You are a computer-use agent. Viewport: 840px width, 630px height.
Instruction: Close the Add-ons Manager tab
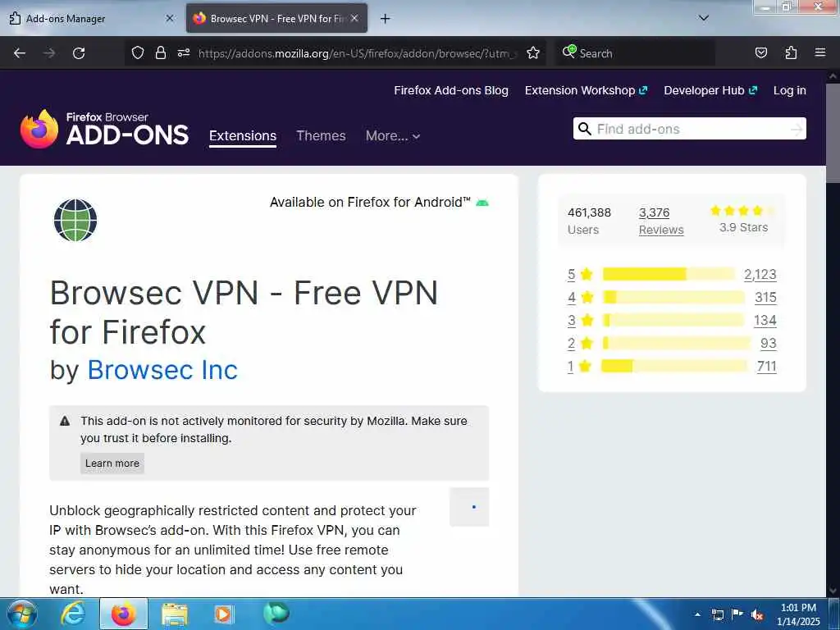point(170,18)
